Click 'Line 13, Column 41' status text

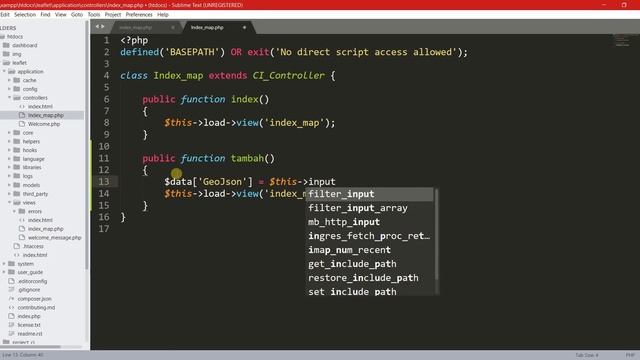click(22, 355)
